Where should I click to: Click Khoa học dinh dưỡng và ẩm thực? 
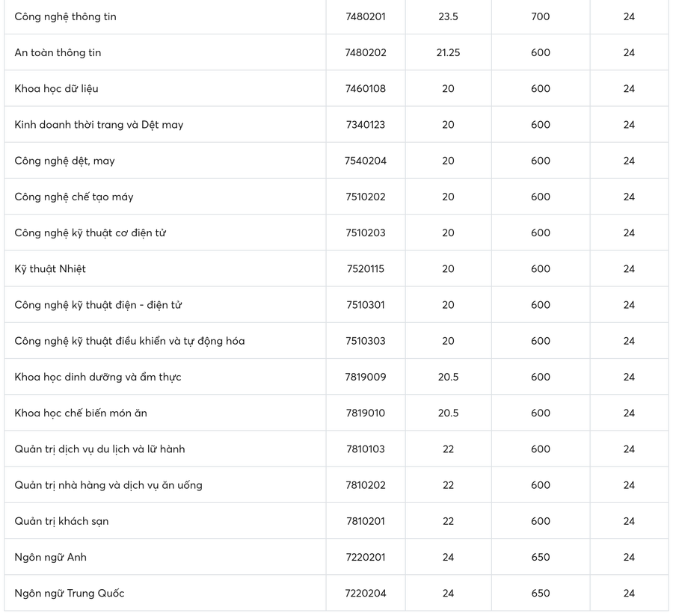click(x=98, y=377)
